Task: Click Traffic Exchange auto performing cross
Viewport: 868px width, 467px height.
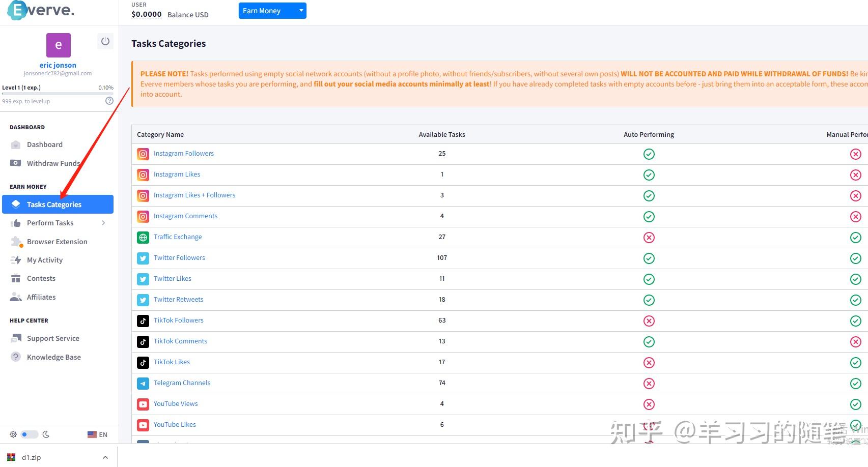Action: pyautogui.click(x=649, y=238)
